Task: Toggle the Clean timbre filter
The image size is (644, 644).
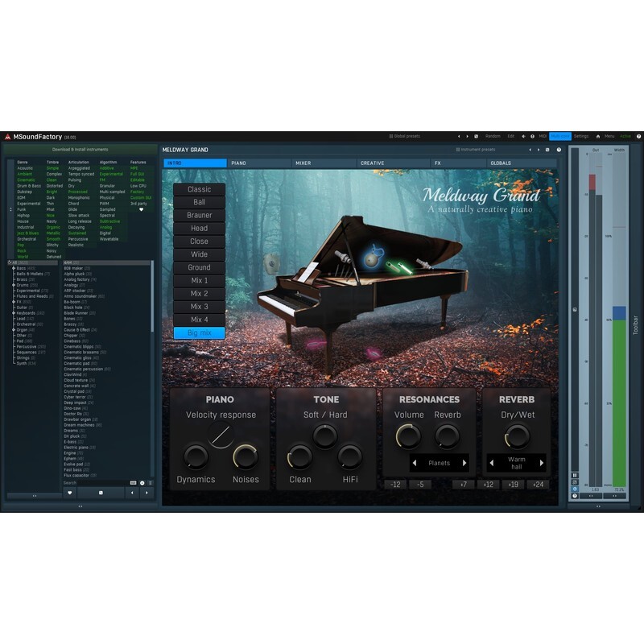Action: coord(52,180)
